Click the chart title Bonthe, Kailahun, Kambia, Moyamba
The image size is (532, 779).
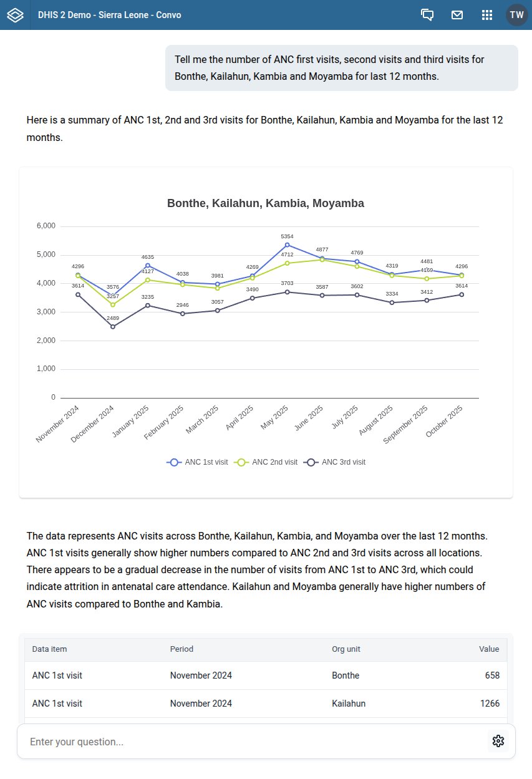click(266, 203)
